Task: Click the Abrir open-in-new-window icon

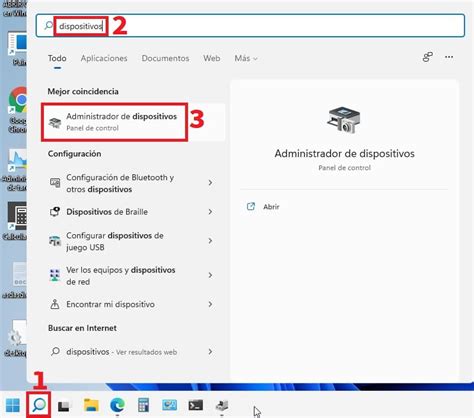Action: [251, 207]
